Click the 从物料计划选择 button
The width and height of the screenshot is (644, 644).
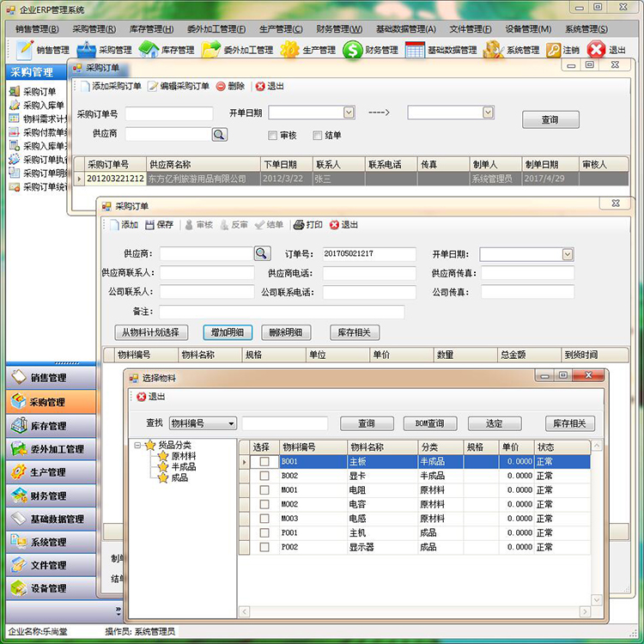coord(150,332)
